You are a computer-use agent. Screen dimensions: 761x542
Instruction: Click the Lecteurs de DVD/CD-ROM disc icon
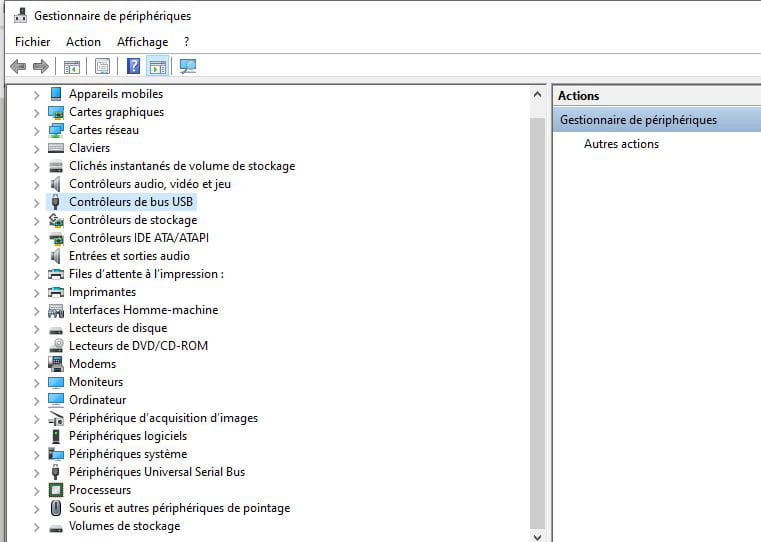[56, 346]
